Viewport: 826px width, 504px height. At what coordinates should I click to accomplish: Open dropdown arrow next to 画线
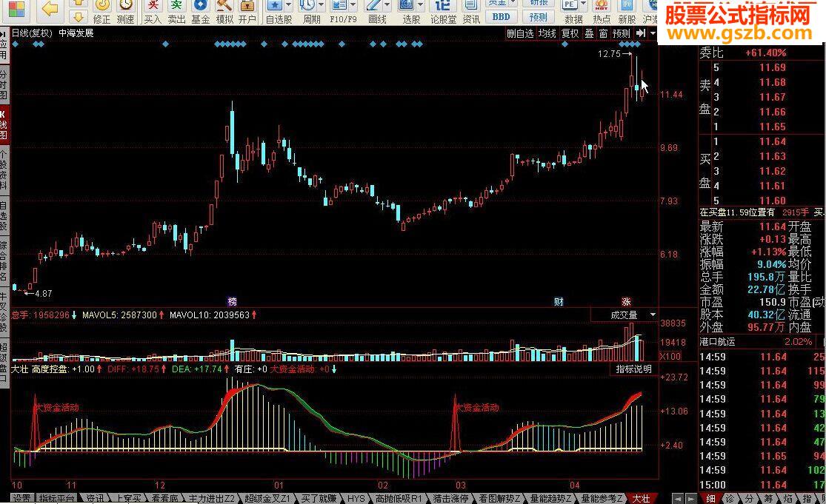pos(387,5)
